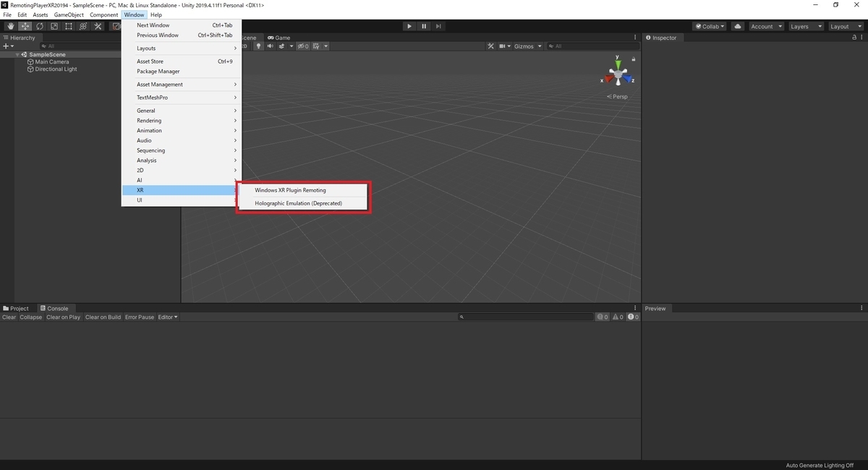This screenshot has height=470, width=868.
Task: Select the Rotate tool
Action: [x=39, y=26]
